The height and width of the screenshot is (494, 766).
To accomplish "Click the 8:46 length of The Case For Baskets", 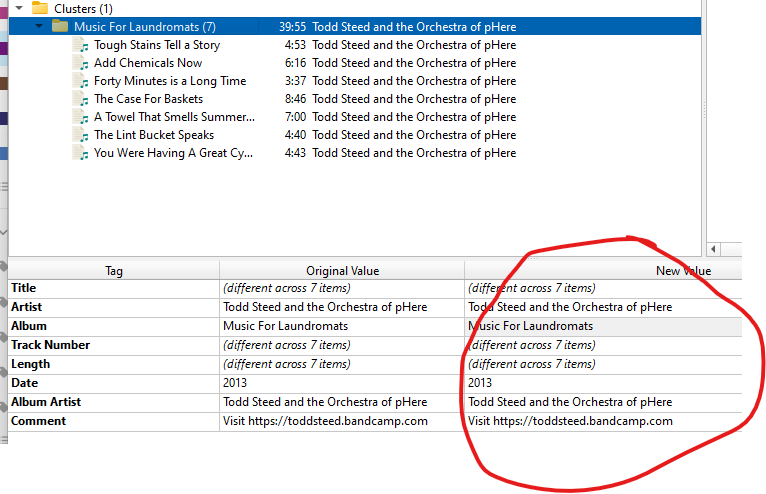I will (x=295, y=99).
